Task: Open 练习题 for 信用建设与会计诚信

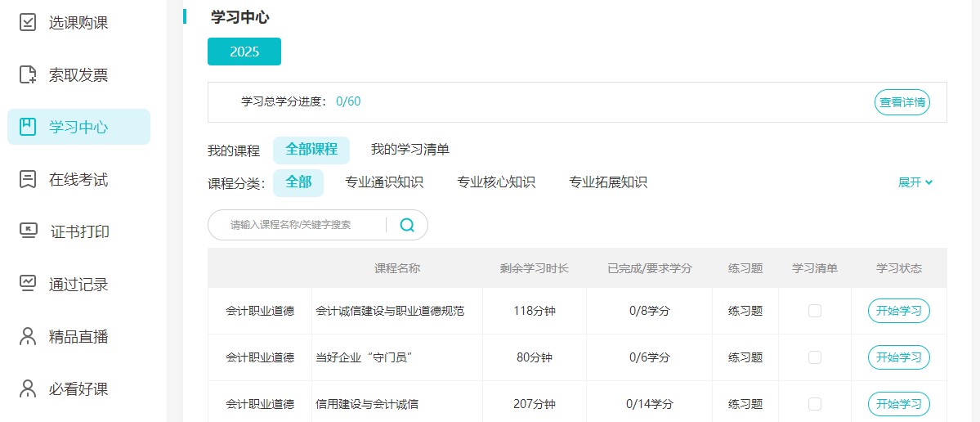Action: point(745,404)
